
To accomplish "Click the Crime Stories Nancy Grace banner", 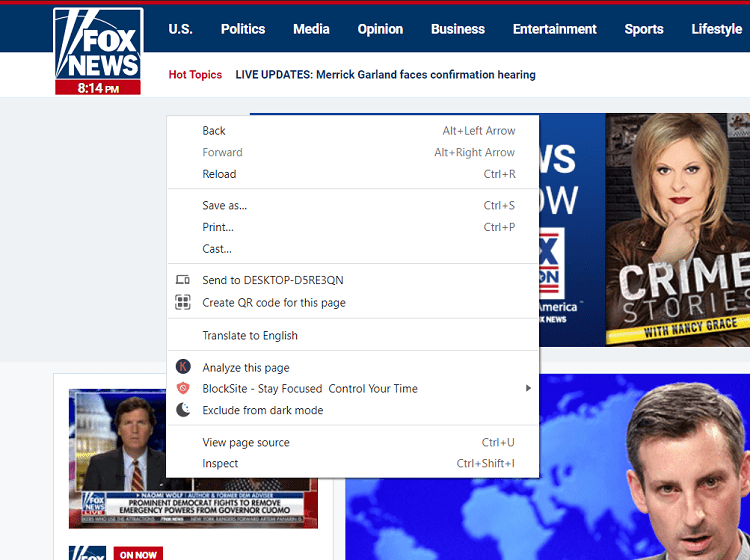I will [x=677, y=230].
